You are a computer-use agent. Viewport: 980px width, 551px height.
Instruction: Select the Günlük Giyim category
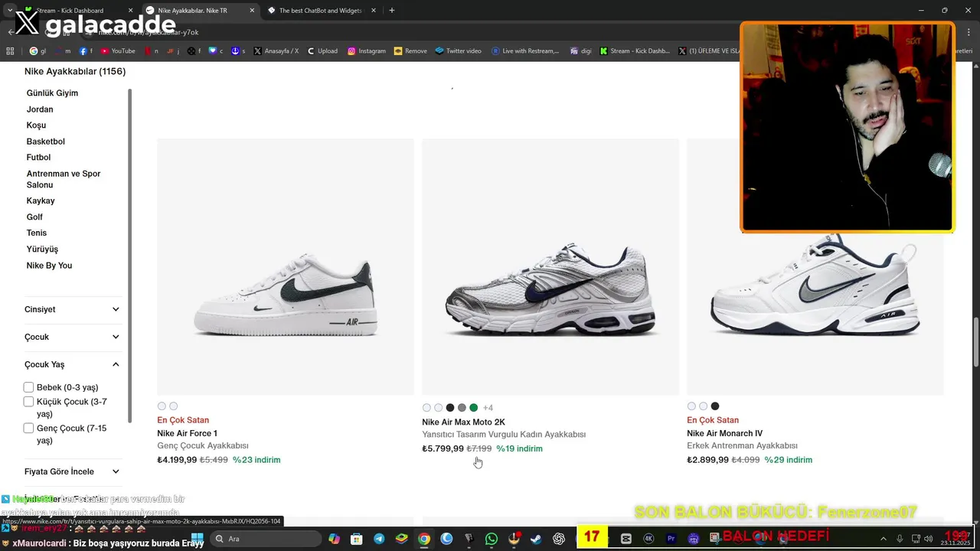pos(52,93)
